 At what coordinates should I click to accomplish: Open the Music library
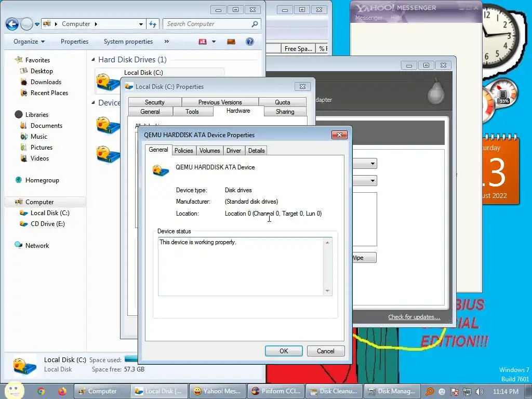click(x=38, y=137)
